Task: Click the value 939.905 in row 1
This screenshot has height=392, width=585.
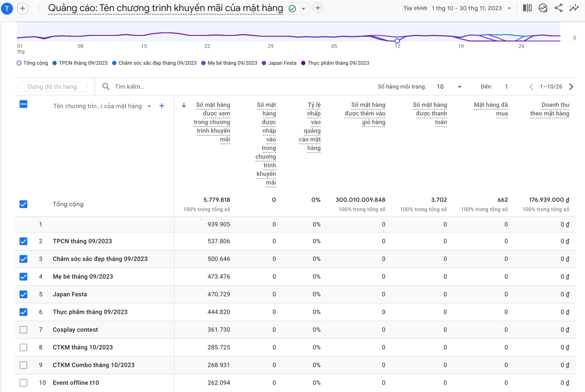Action: point(219,224)
